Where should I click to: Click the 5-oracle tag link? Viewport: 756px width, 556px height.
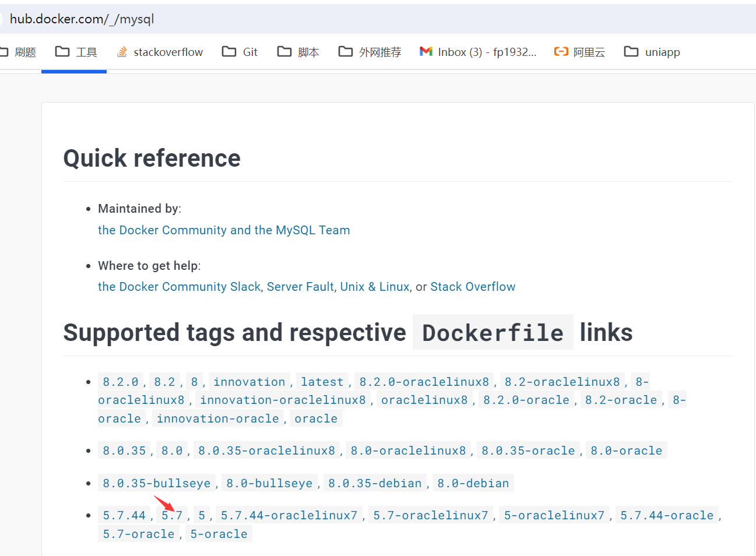pos(219,534)
